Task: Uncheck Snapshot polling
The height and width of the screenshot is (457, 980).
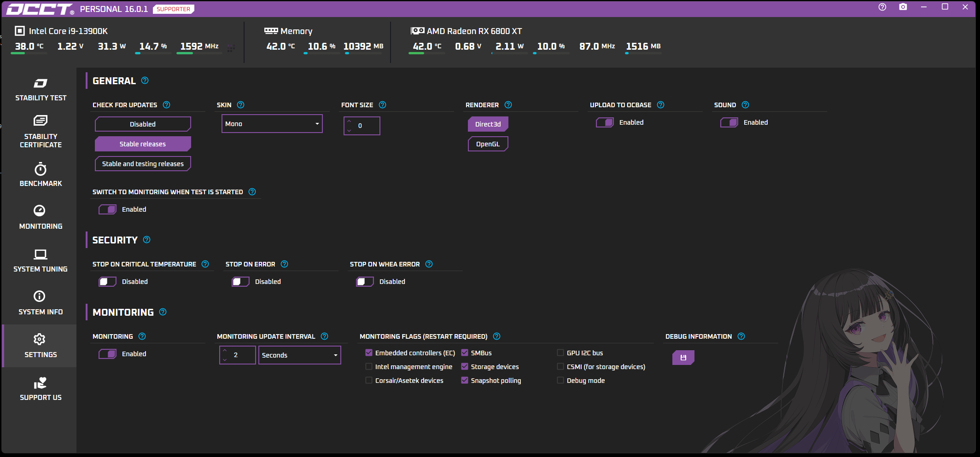Action: click(x=465, y=381)
